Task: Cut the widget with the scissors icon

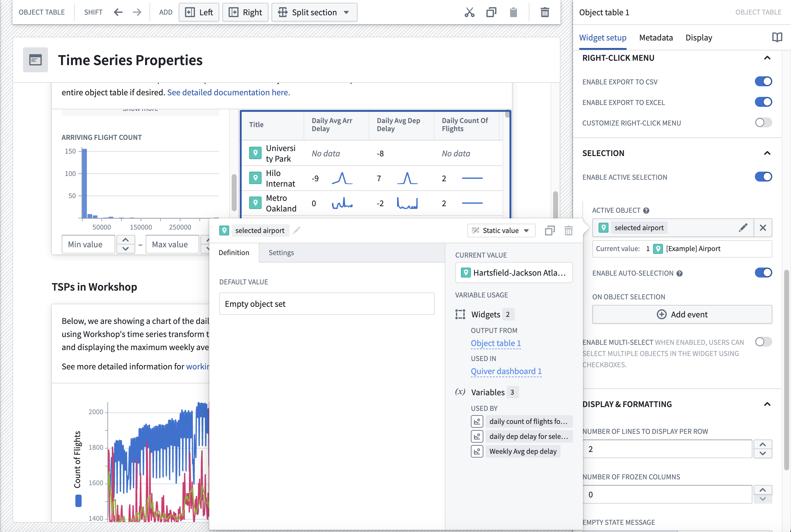Action: (469, 12)
